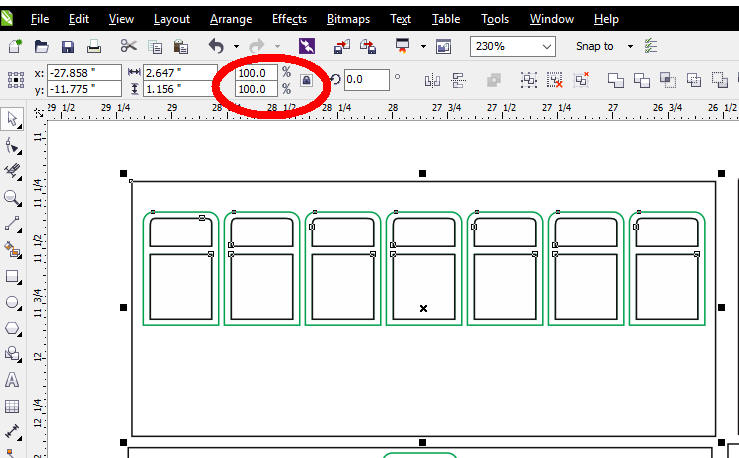Click the Undo arrow button
The height and width of the screenshot is (458, 739).
tap(216, 46)
